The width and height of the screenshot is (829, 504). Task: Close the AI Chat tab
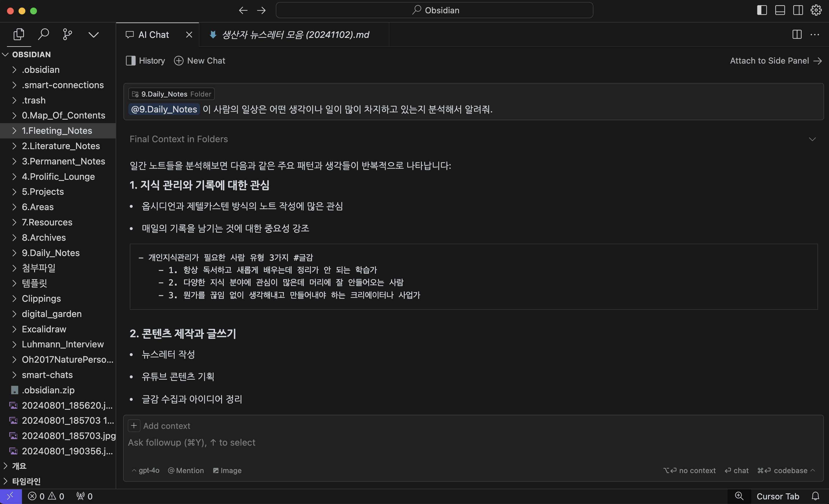pos(189,35)
